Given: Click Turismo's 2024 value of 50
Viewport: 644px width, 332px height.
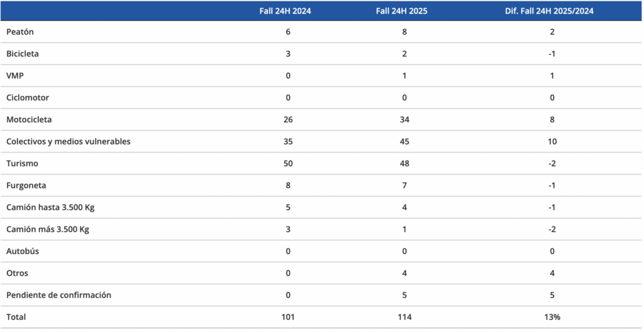Looking at the screenshot, I should click(x=288, y=163).
